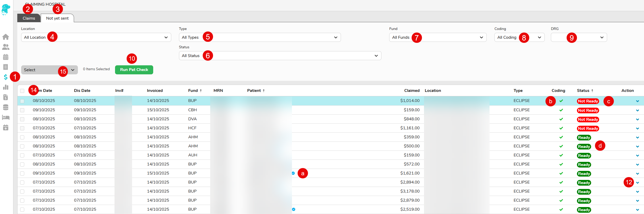Tick the checkbox on the CBH $159.00 row
This screenshot has width=644, height=214.
point(22,110)
